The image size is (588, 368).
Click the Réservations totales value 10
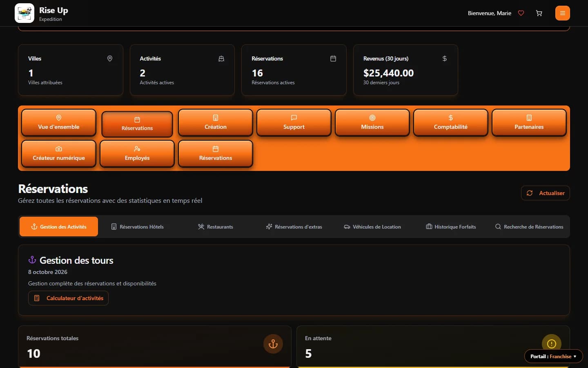33,354
